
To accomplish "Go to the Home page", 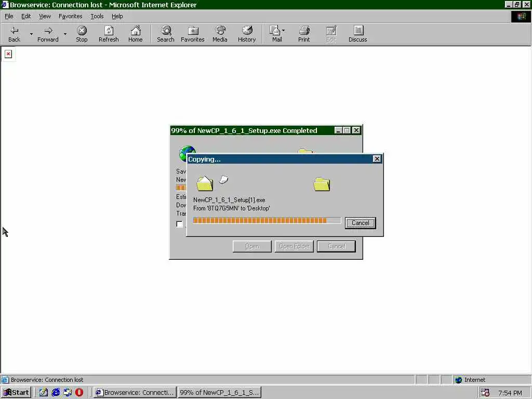I will click(x=136, y=34).
